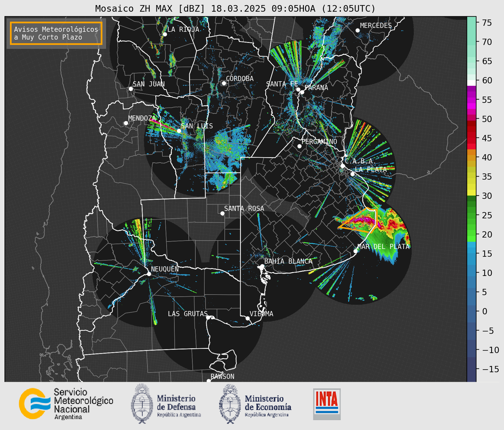Viewport: 504px width, 430px height.
Task: Select the La Plata label
Action: (x=371, y=169)
